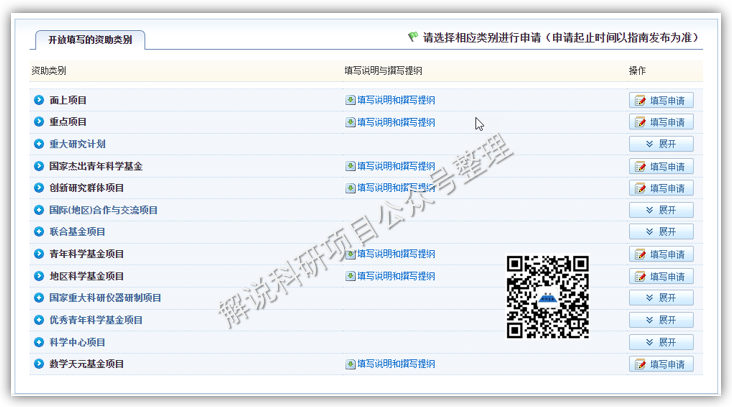This screenshot has height=407, width=732.
Task: Expand the 国际(地区)合作与交流项目 row
Action: point(660,210)
